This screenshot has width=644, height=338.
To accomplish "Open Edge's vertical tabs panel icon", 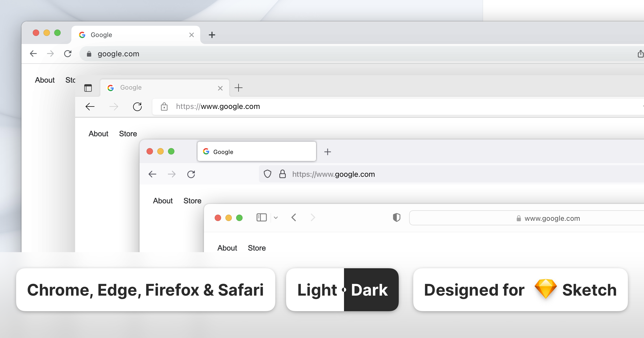I will point(88,88).
